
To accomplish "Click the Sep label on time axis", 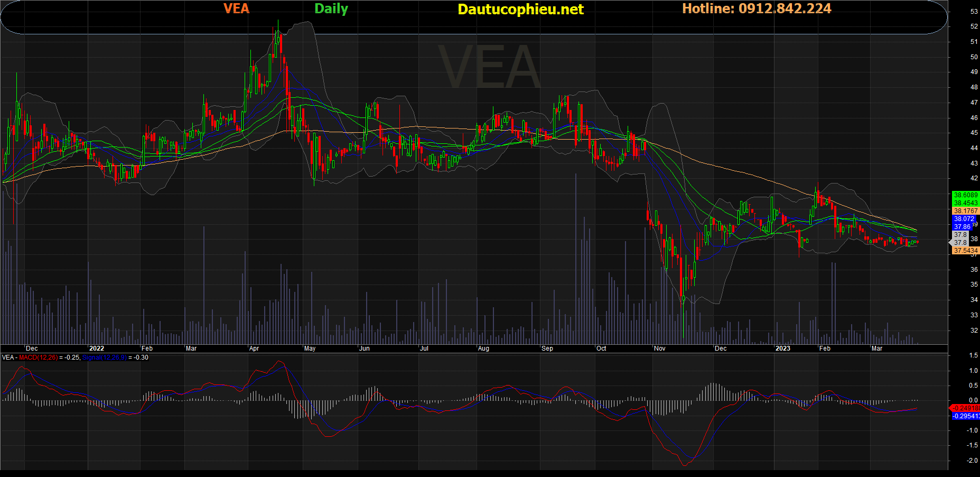I will (547, 348).
